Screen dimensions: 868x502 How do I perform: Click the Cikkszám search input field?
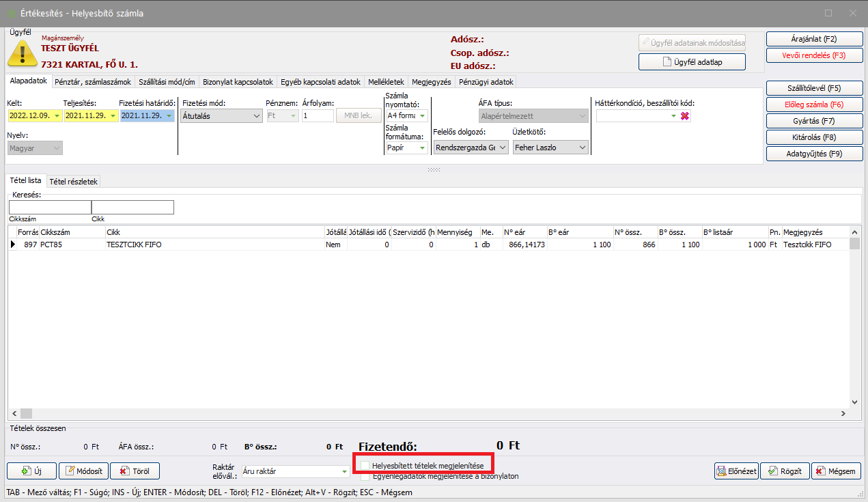50,207
